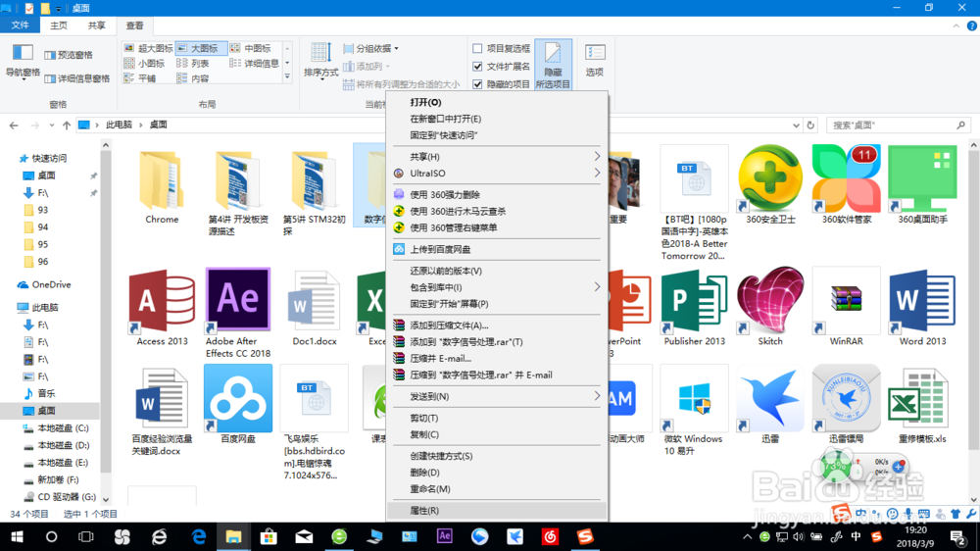
Task: Expand the layout gallery more arrow
Action: point(287,76)
